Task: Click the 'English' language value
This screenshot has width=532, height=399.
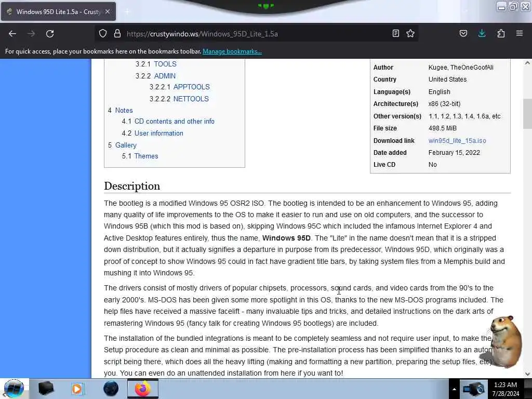Action: pyautogui.click(x=440, y=92)
